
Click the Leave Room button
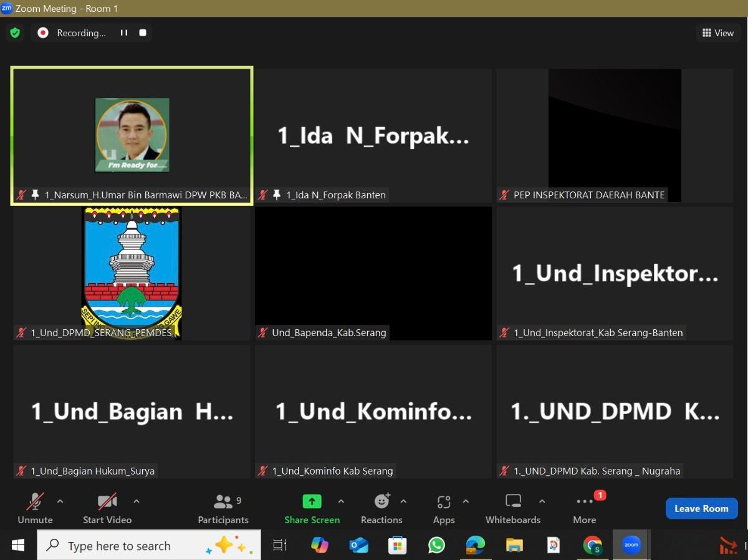[701, 508]
